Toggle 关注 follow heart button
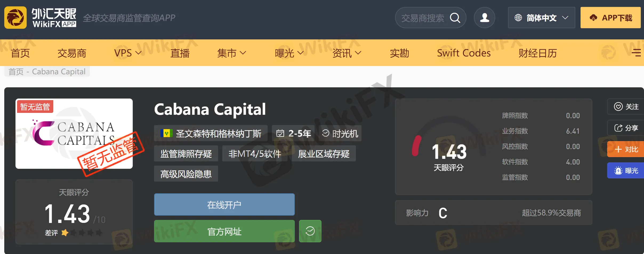The height and width of the screenshot is (254, 644). 626,106
